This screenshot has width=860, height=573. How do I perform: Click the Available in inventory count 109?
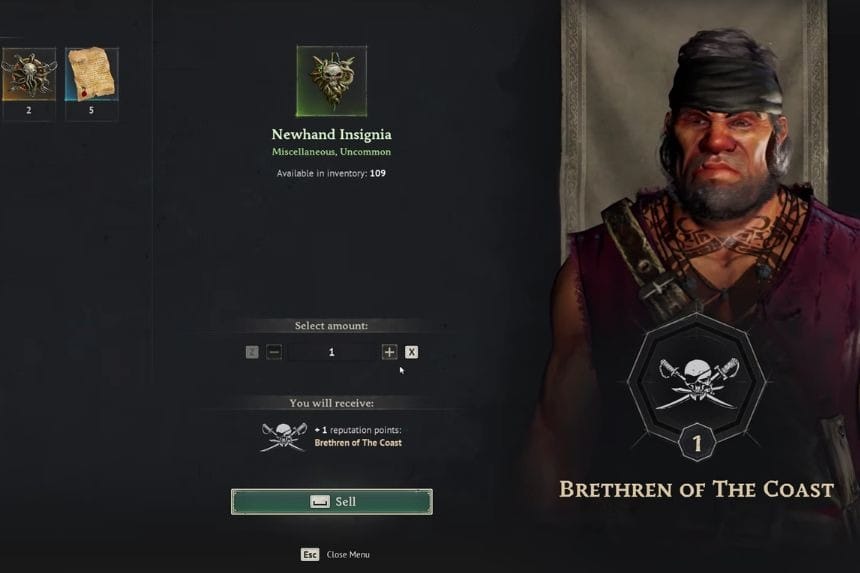click(x=378, y=173)
